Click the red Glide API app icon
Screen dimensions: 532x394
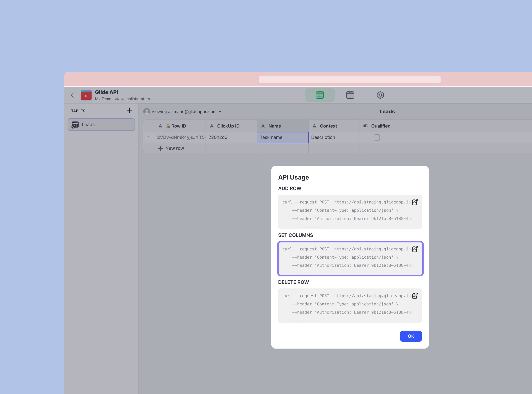(x=86, y=95)
